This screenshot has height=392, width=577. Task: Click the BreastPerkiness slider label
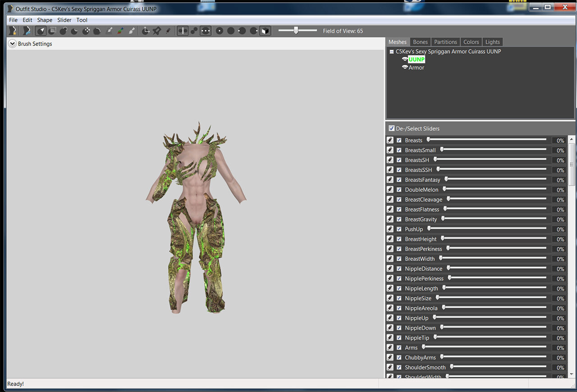[423, 249]
